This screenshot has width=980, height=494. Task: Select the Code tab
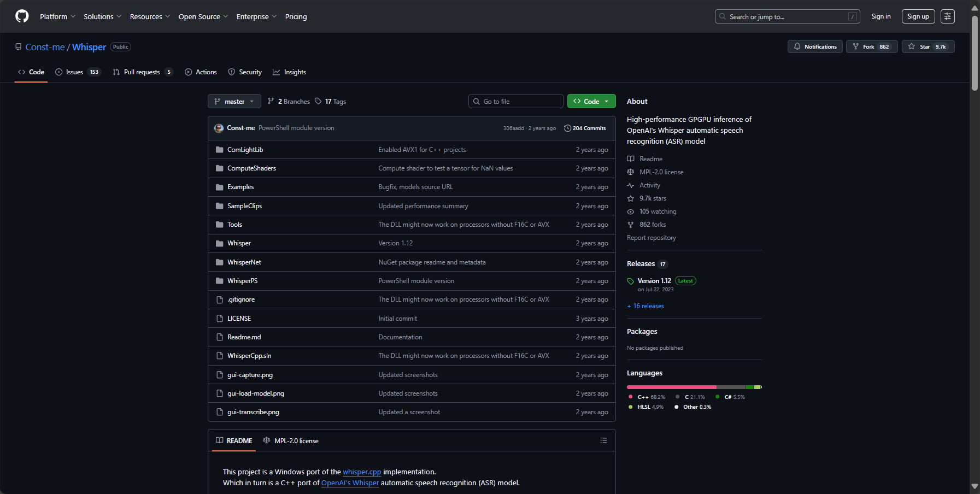(x=31, y=72)
